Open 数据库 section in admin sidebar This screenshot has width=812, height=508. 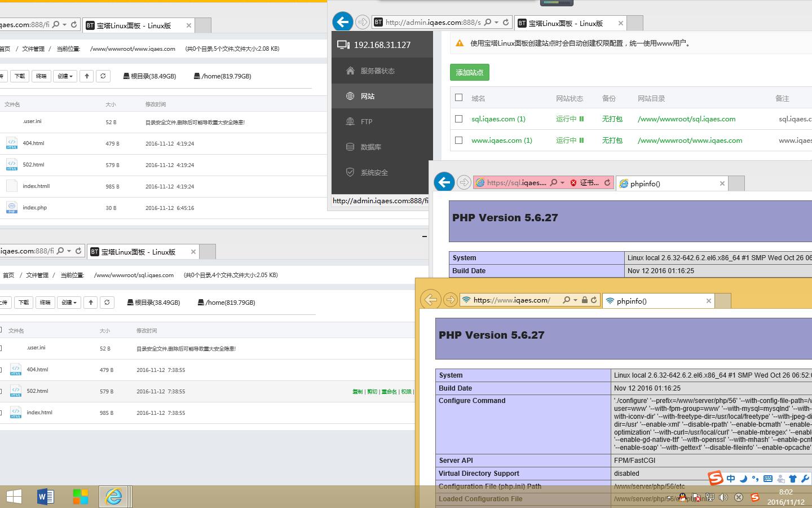click(x=382, y=147)
